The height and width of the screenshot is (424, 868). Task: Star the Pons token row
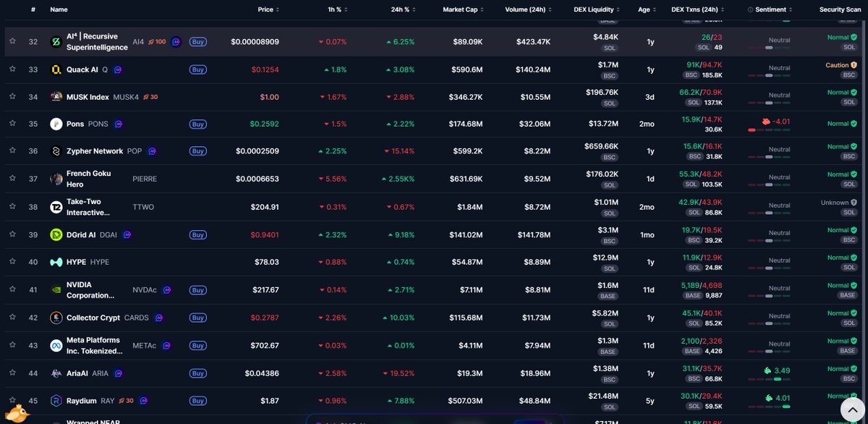[12, 124]
